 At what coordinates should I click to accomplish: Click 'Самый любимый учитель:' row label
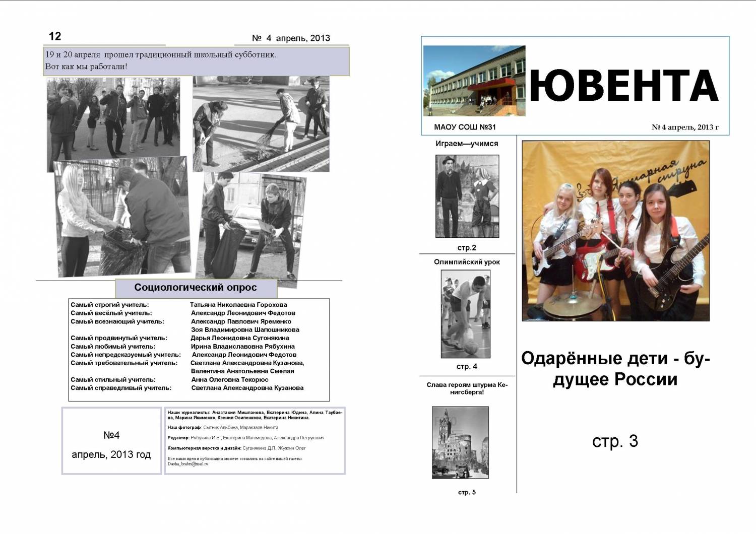tap(113, 347)
